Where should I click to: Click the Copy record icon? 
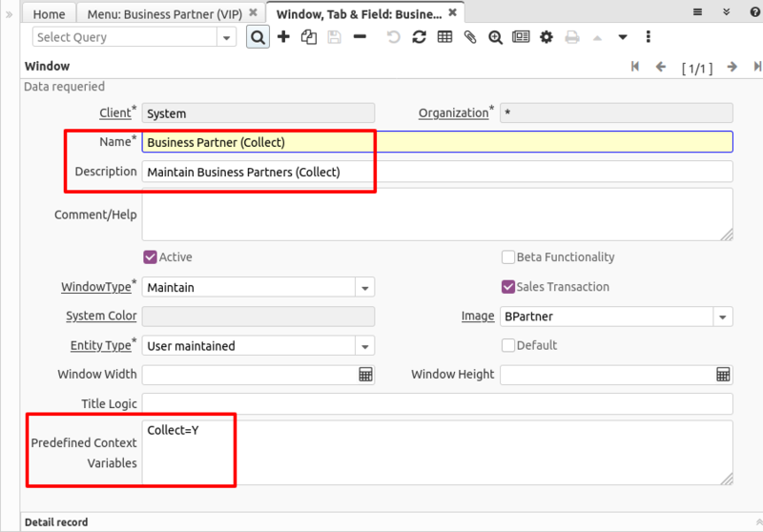308,37
